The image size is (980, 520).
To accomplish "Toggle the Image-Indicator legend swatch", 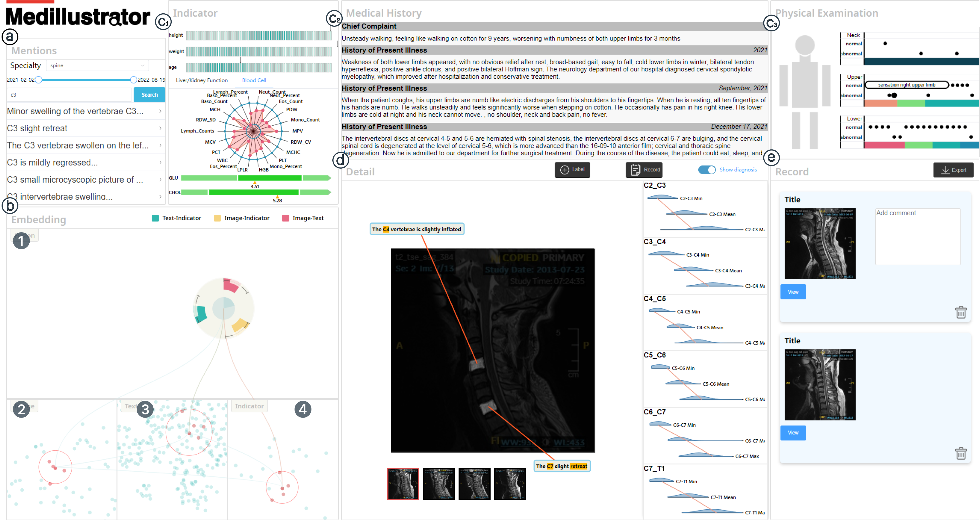I will click(217, 218).
